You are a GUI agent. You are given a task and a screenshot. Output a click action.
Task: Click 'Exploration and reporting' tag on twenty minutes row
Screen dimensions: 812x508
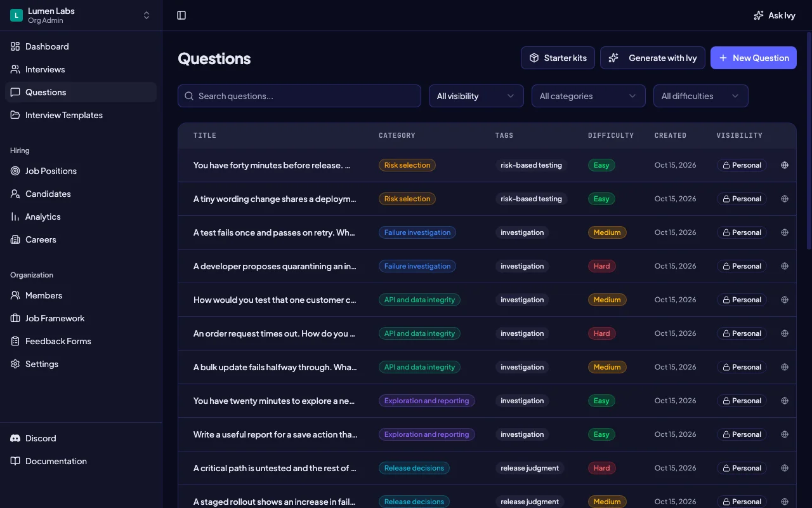pos(427,401)
